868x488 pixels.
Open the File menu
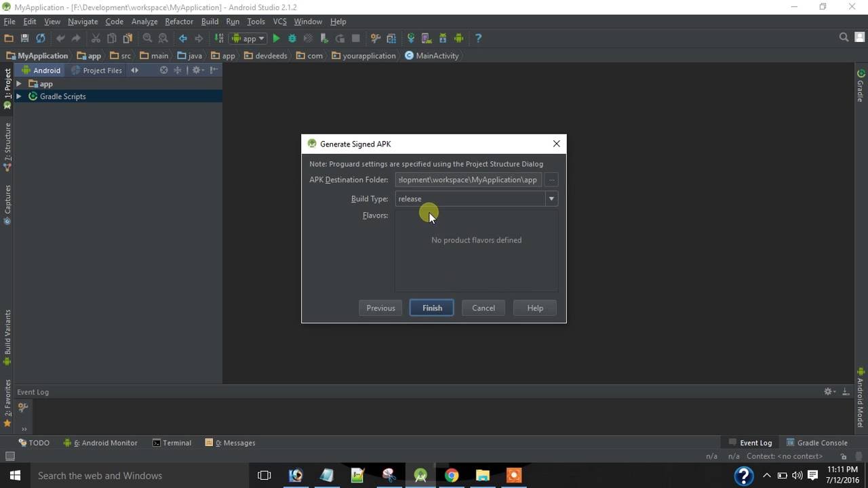(x=9, y=22)
